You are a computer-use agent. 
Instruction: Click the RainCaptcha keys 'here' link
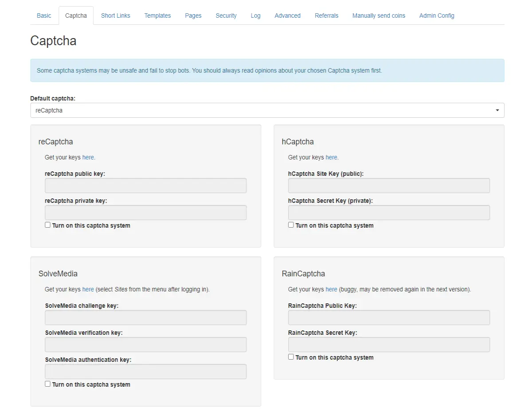pos(332,289)
